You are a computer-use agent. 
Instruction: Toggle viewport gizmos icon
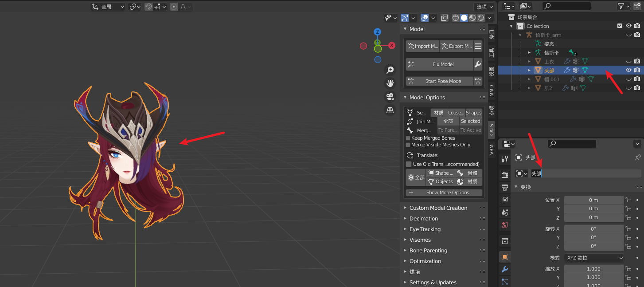405,18
